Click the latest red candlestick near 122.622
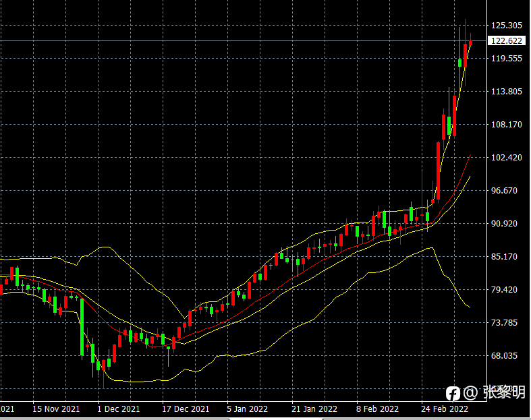Viewport: 531px width, 420px height. [x=471, y=42]
